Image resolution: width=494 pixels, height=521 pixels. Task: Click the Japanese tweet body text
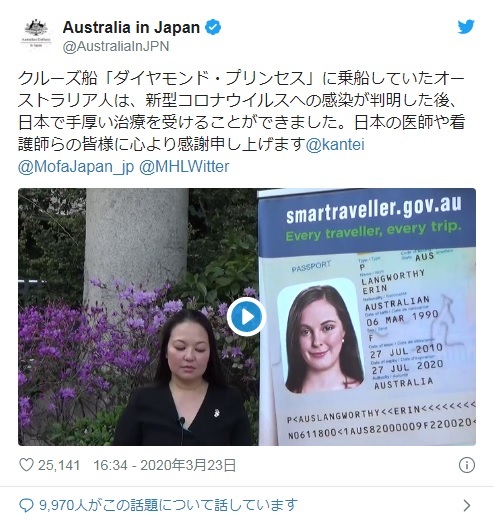(x=241, y=112)
